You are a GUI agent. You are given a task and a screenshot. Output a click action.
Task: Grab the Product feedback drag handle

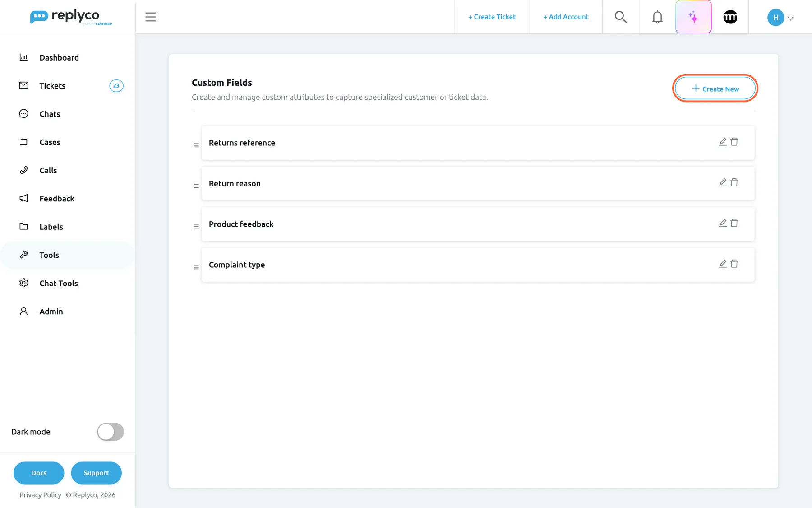tap(196, 227)
